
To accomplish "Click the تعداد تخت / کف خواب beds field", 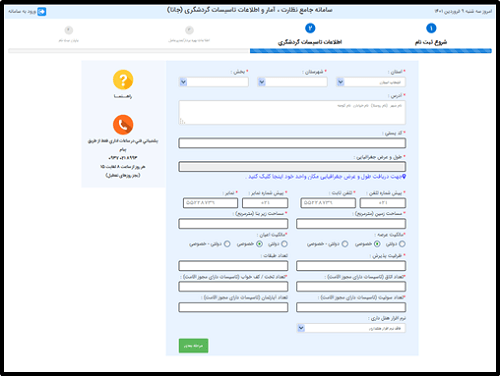I will click(233, 287).
